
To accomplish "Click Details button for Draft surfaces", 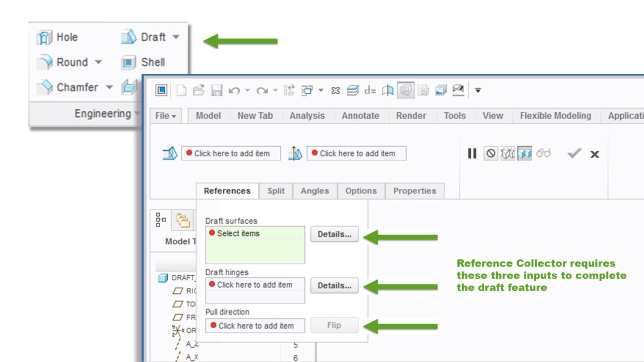I will [x=335, y=234].
